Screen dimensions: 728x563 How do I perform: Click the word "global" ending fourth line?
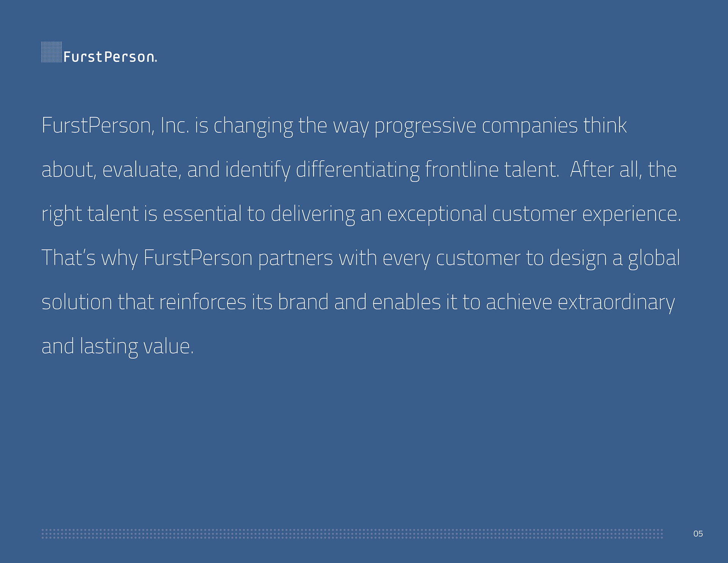(654, 259)
